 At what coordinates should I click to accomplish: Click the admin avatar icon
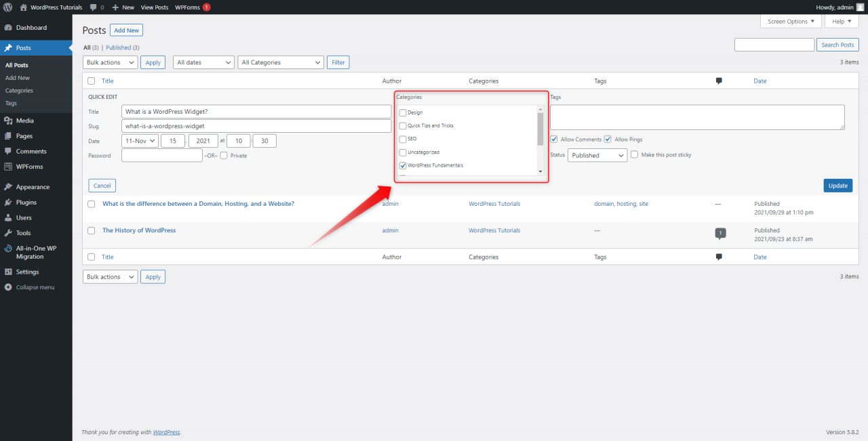861,7
